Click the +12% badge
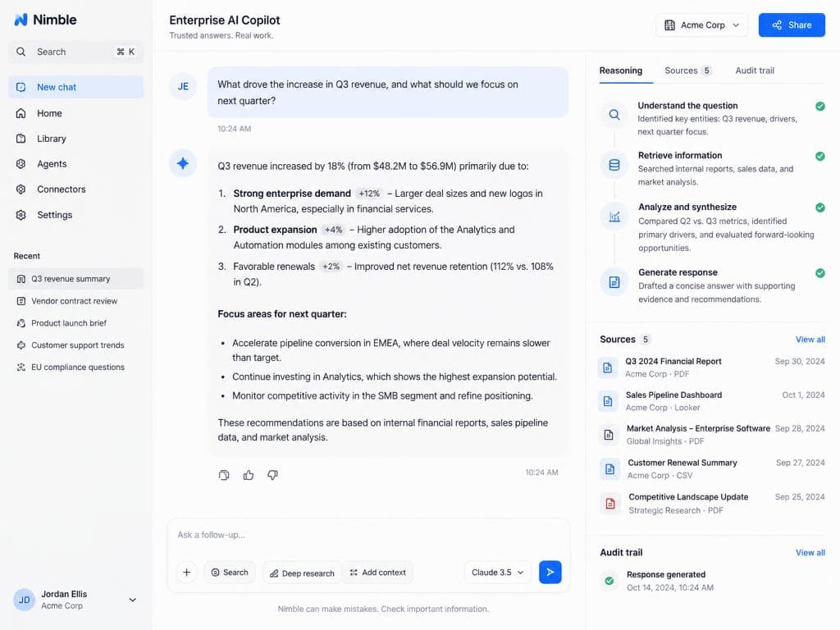This screenshot has width=840, height=630. pyautogui.click(x=369, y=194)
